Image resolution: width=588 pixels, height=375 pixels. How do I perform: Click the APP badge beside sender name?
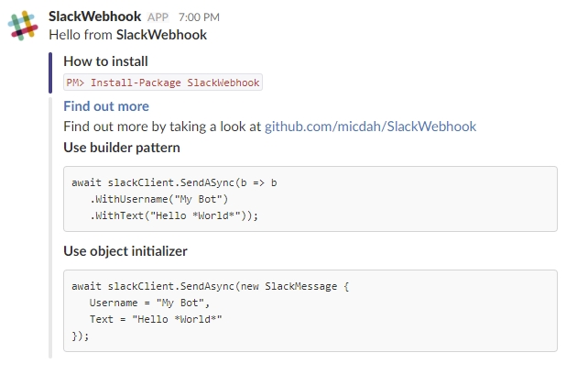coord(158,17)
